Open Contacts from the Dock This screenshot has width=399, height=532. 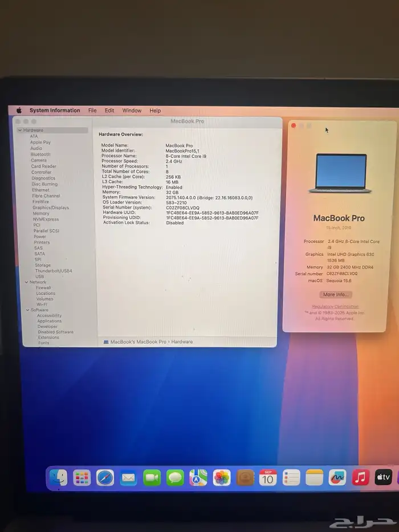[245, 478]
